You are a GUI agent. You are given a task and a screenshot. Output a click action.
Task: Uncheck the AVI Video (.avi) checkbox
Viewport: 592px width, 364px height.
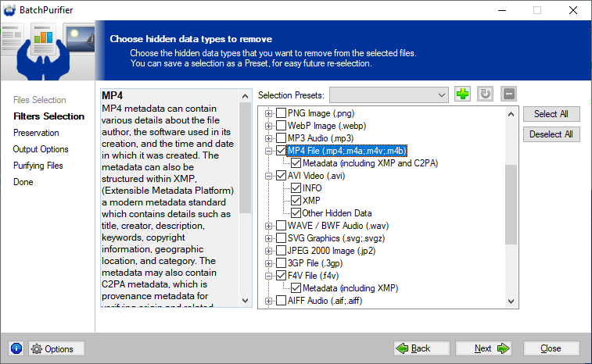281,176
